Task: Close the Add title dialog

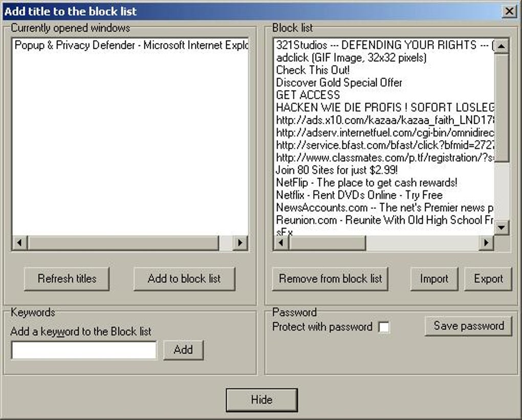Action: point(509,11)
